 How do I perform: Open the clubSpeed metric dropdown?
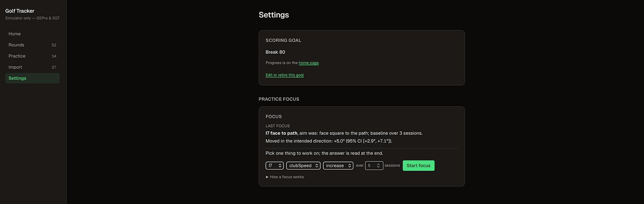tap(303, 166)
